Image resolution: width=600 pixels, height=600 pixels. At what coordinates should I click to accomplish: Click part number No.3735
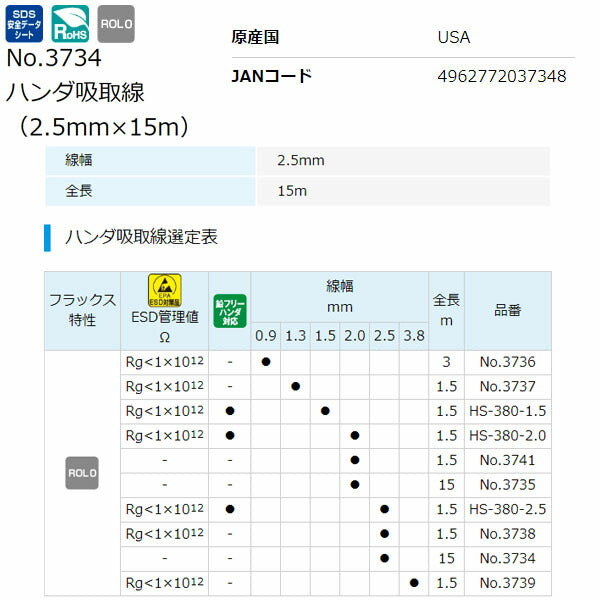(507, 485)
